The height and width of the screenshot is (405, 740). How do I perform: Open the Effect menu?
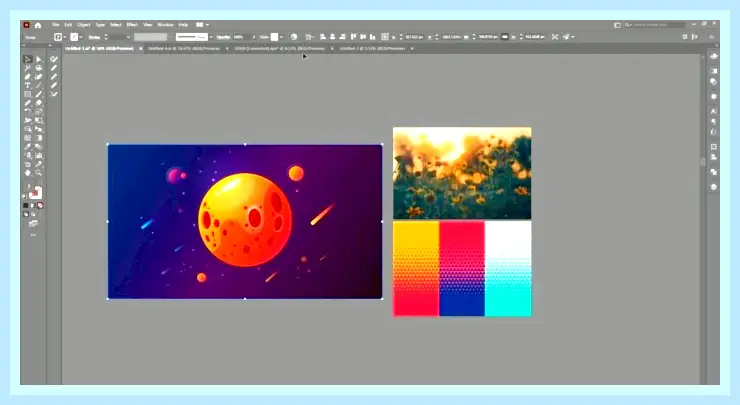(x=132, y=25)
